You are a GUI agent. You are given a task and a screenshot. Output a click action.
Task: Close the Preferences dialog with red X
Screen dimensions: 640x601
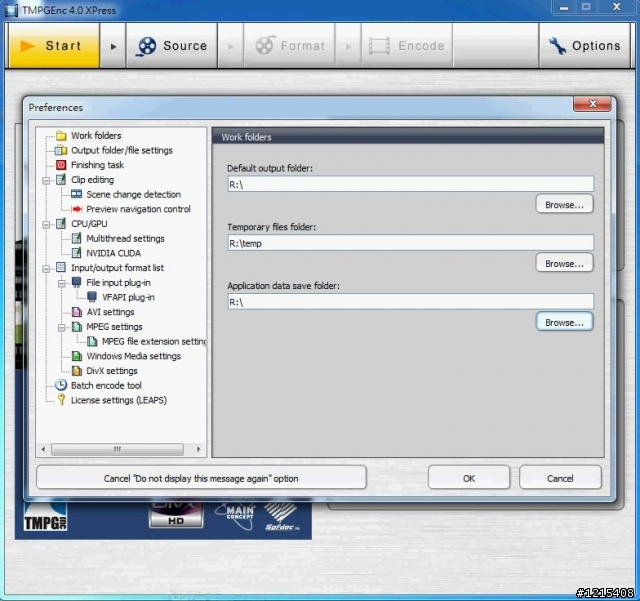tap(592, 104)
